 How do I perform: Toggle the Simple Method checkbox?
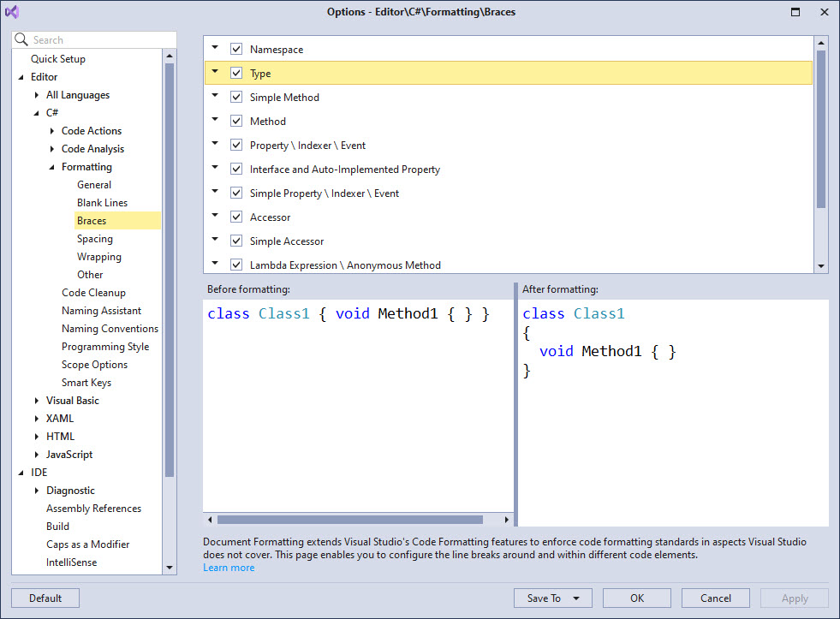pos(236,98)
